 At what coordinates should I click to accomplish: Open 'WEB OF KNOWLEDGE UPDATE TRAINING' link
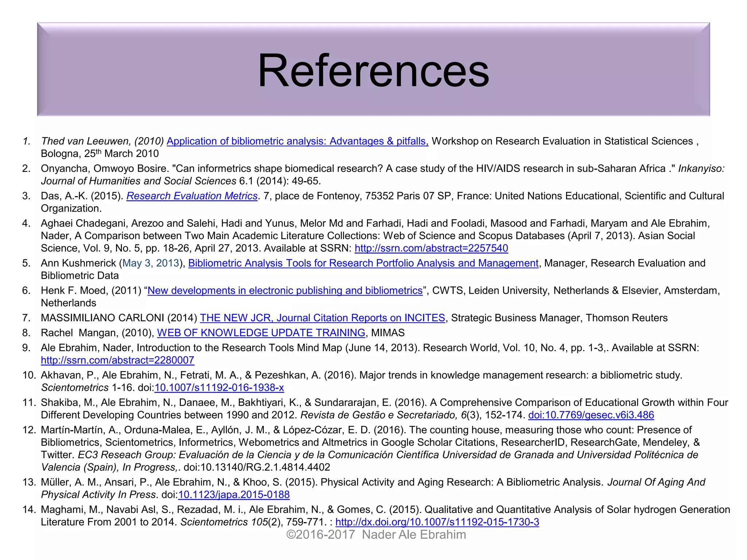tap(261, 332)
